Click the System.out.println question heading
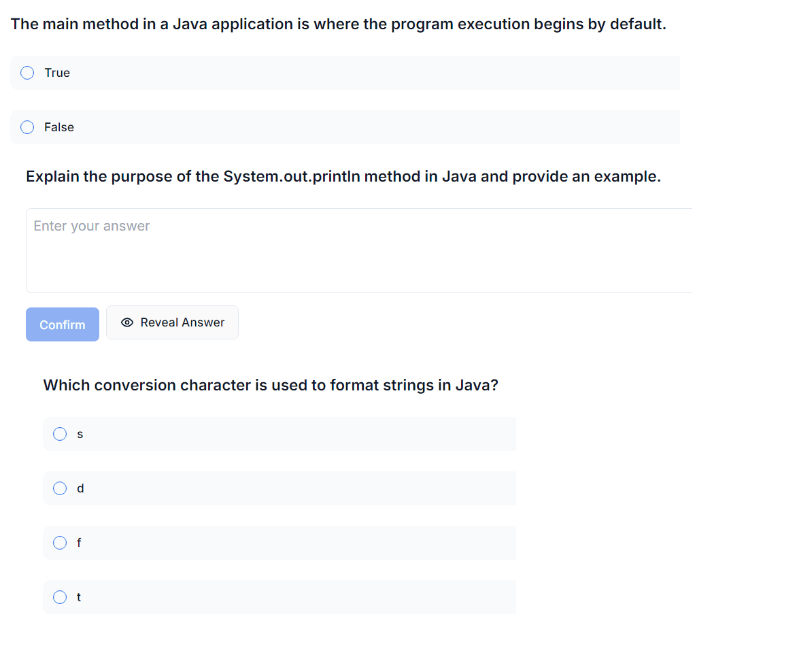Screen dimensions: 797x672 point(343,176)
